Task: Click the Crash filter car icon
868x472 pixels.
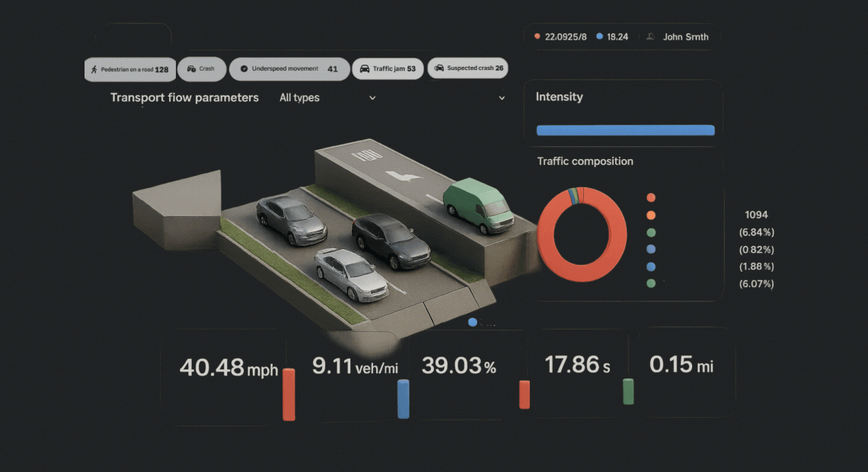Action: (x=191, y=69)
